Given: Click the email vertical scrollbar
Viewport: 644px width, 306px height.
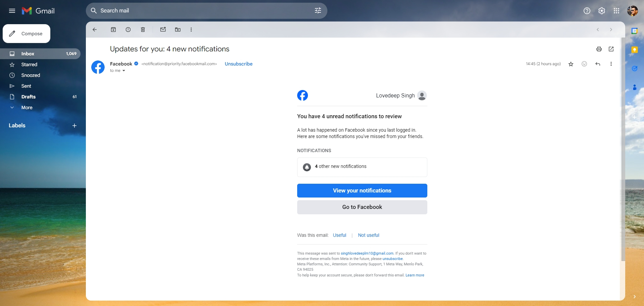Looking at the screenshot, I should tap(623, 149).
